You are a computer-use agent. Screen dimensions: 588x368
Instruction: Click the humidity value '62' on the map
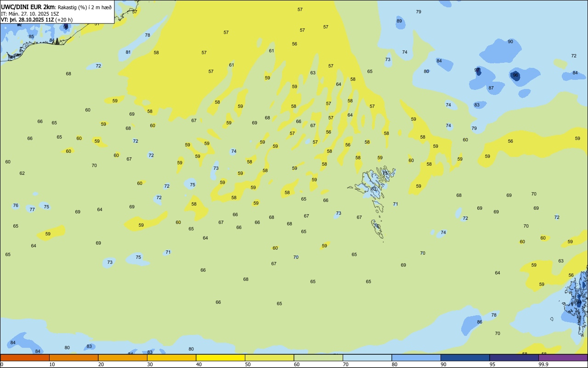(22, 173)
